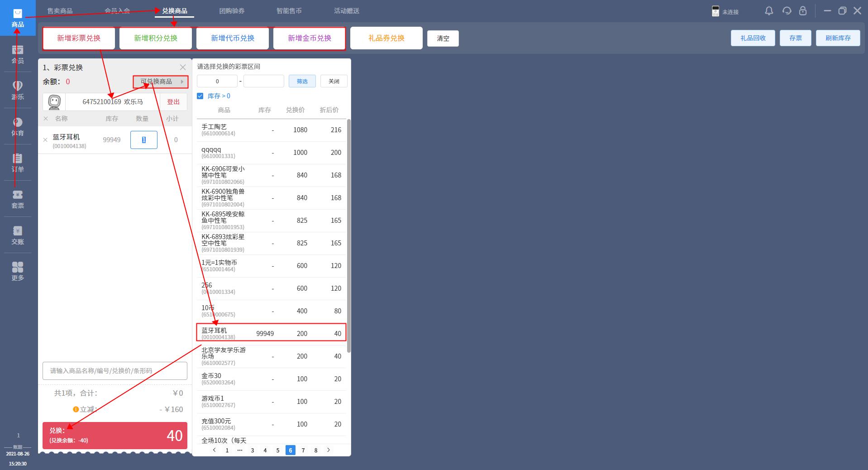
Task: Open the 商品 sidebar section
Action: tap(18, 18)
